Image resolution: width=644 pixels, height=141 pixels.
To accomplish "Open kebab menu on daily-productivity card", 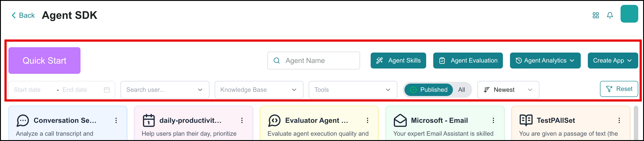I will [x=242, y=120].
